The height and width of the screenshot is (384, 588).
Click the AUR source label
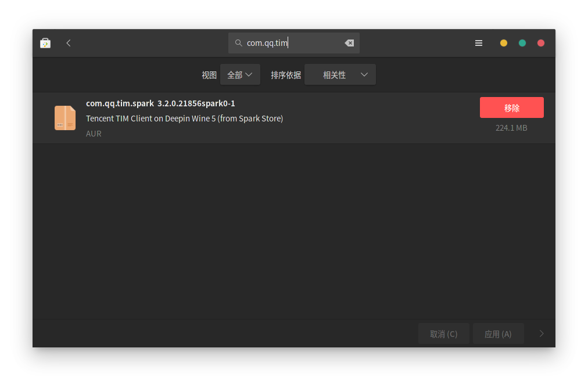94,134
